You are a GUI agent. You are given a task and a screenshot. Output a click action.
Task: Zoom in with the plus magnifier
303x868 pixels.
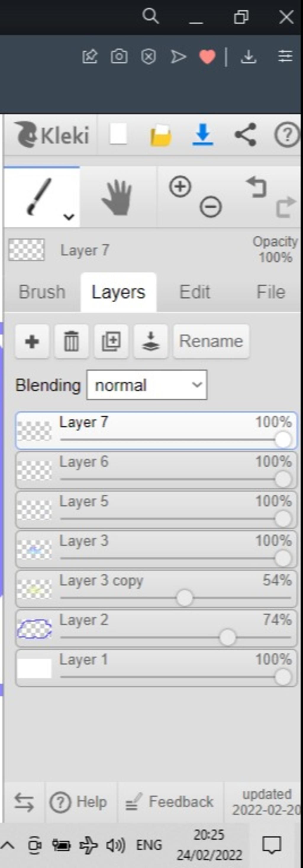coord(180,186)
